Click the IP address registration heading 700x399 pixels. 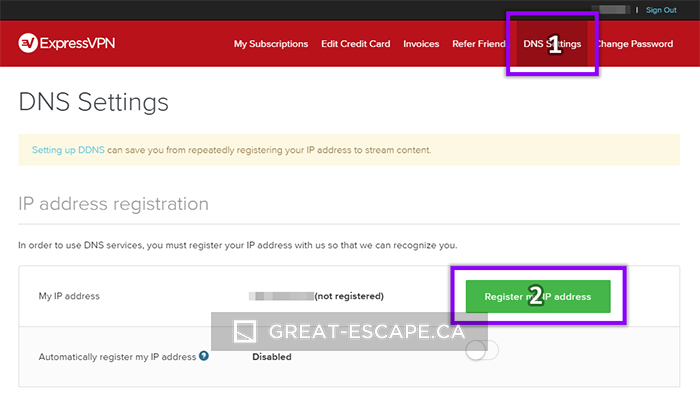coord(113,204)
